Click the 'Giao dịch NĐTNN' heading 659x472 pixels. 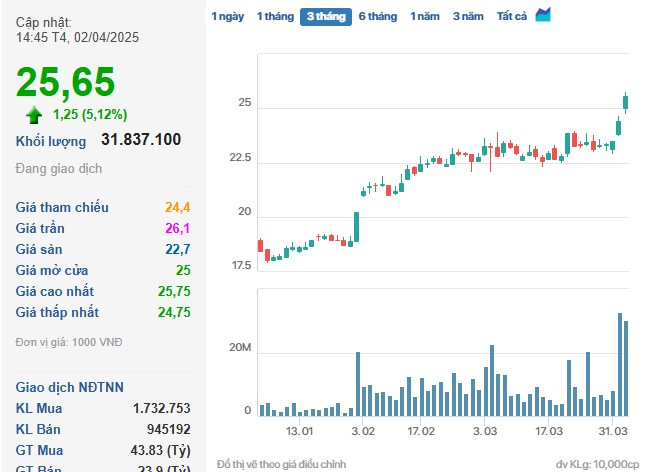pyautogui.click(x=70, y=387)
